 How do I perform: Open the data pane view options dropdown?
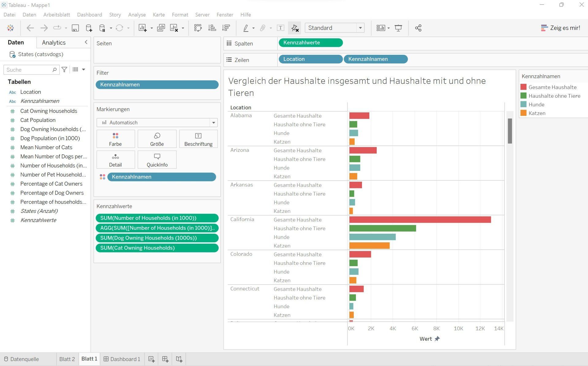(83, 70)
